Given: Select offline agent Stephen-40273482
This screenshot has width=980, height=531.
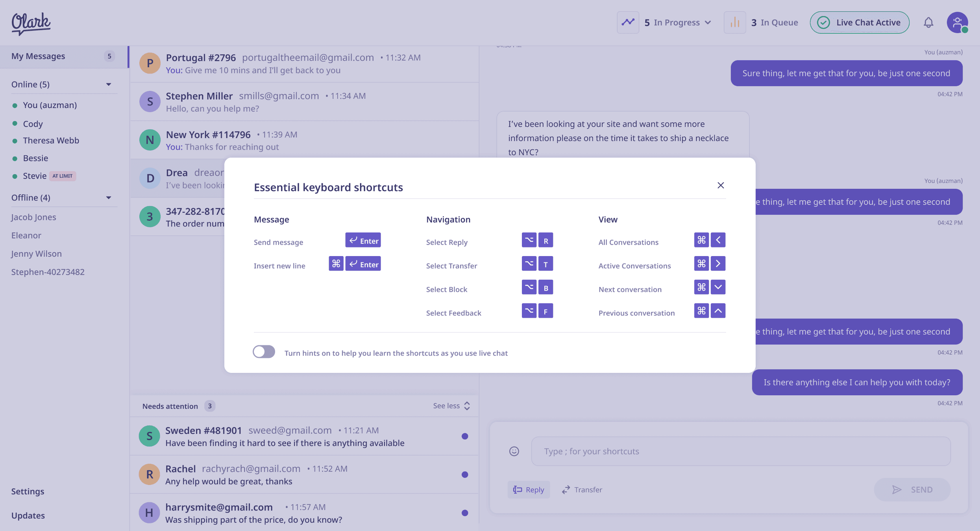Looking at the screenshot, I should click(48, 272).
